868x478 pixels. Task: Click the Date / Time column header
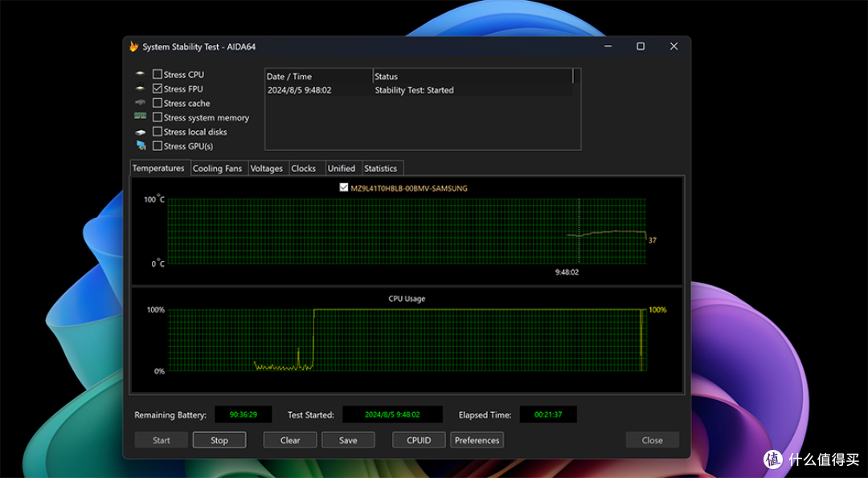(319, 76)
